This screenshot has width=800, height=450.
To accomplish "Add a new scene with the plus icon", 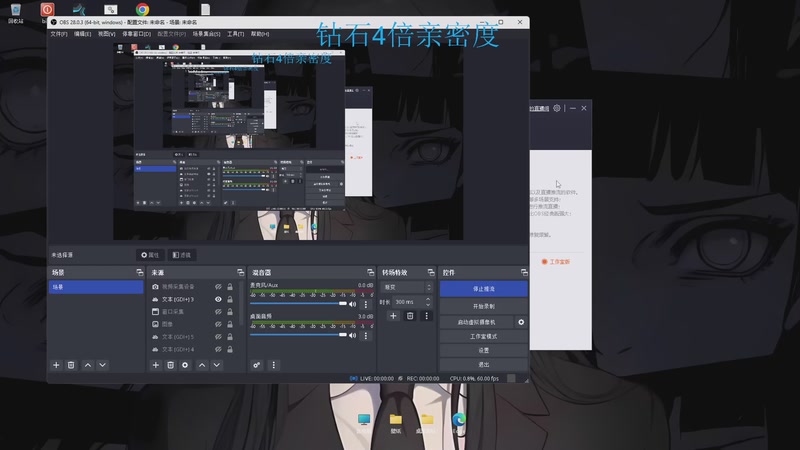I will [x=56, y=365].
